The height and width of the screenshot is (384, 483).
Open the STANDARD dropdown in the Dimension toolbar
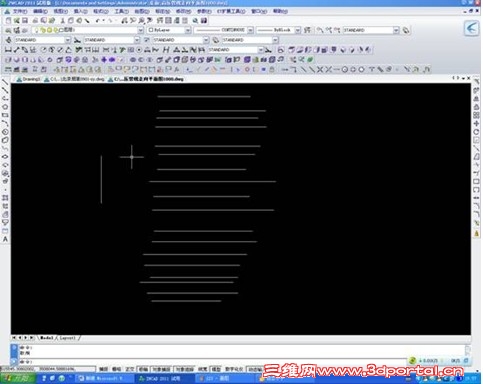click(x=261, y=50)
